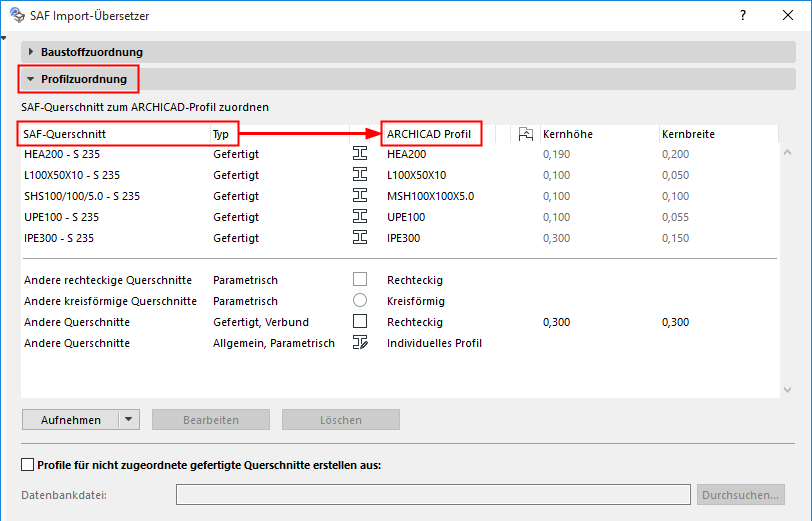The width and height of the screenshot is (812, 521).
Task: Select the L100X50X10 - S 235 row
Action: click(x=400, y=175)
